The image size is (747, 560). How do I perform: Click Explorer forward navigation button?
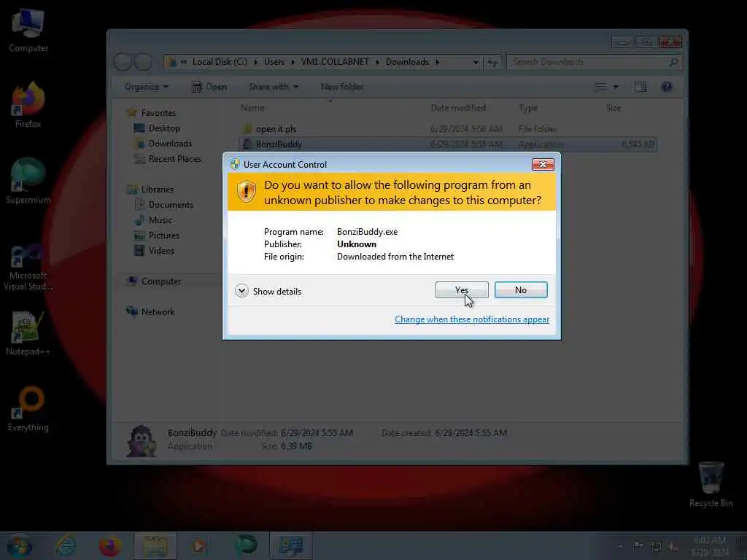pyautogui.click(x=144, y=62)
